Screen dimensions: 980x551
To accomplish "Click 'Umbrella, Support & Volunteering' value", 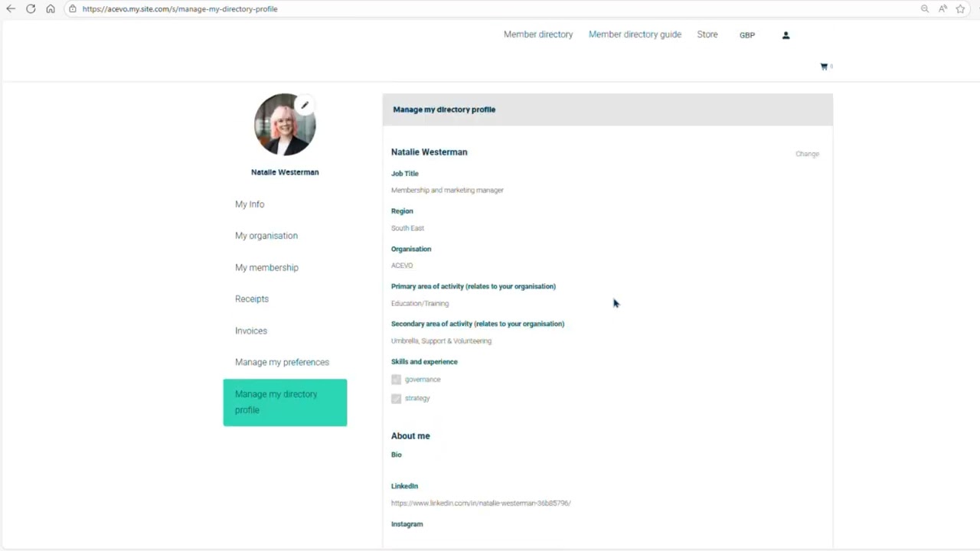I will pos(441,341).
